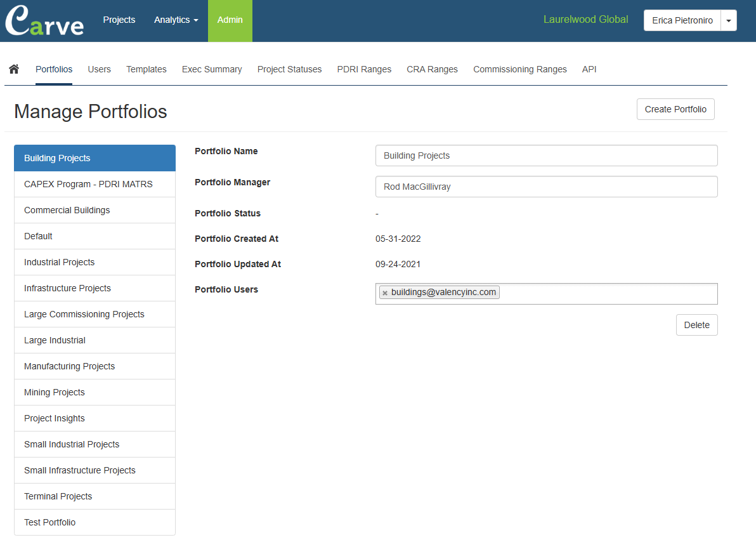
Task: Go to the home icon tab
Action: [x=14, y=69]
